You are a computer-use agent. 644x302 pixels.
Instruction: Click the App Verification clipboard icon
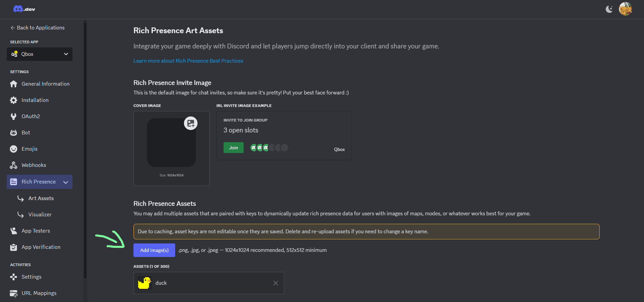pos(14,247)
